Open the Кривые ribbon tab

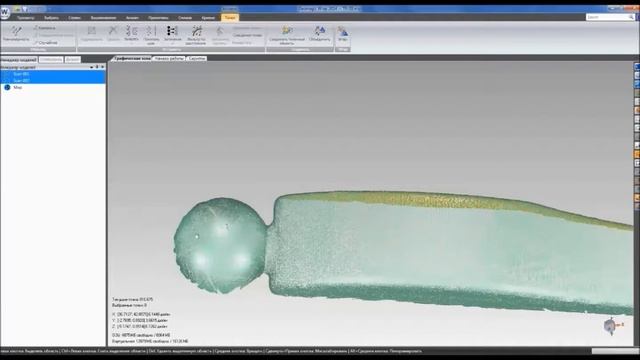(x=208, y=18)
